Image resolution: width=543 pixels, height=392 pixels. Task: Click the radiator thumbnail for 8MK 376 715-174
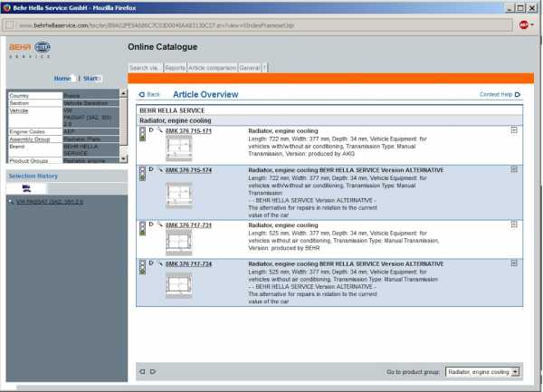coord(179,195)
